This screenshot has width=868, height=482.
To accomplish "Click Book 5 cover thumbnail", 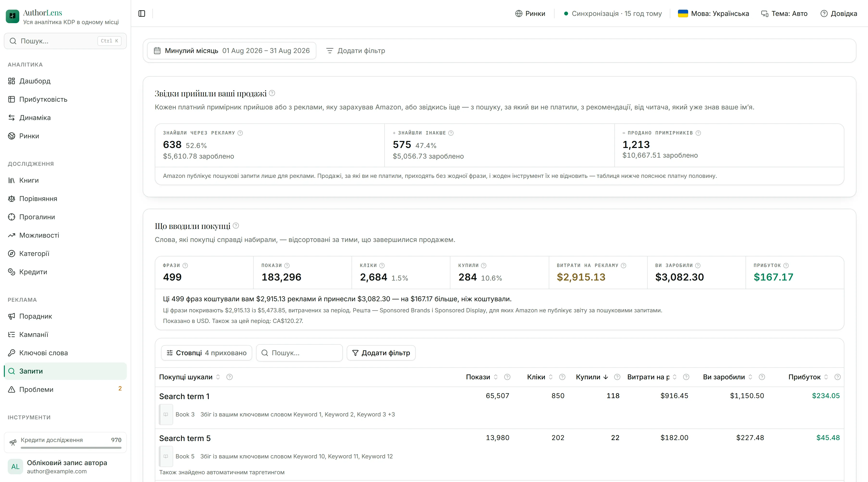I will 166,456.
